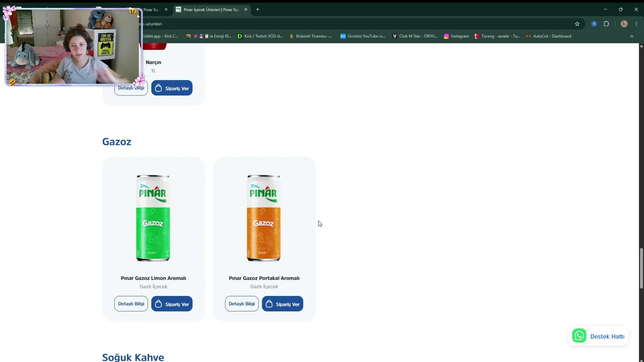644x362 pixels.
Task: Open the Tureng - awake bookmark
Action: [497, 36]
